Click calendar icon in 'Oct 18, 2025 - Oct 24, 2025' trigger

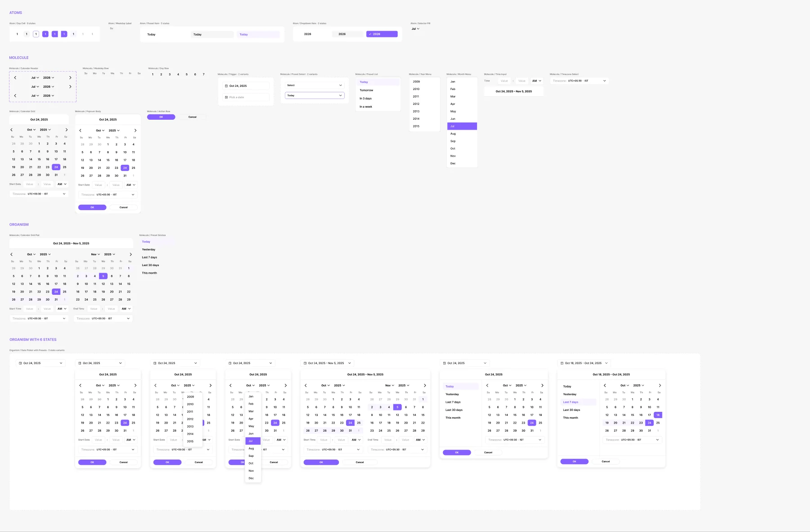tap(562, 363)
